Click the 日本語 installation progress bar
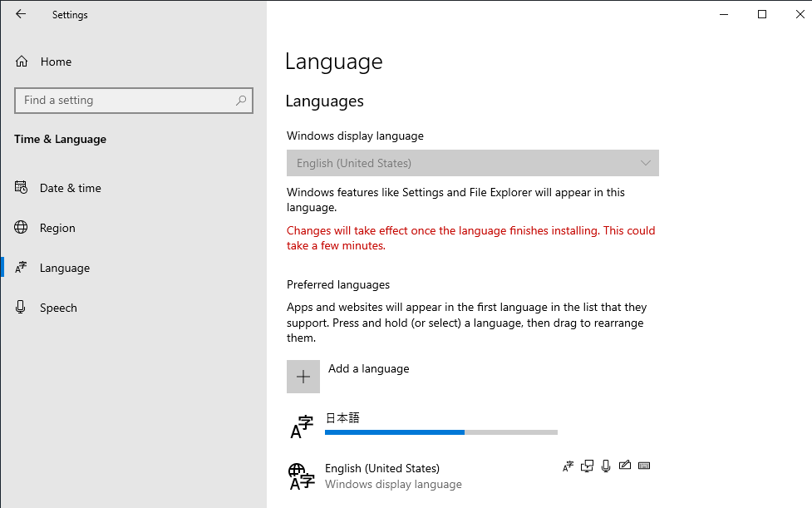812x508 pixels. point(441,432)
